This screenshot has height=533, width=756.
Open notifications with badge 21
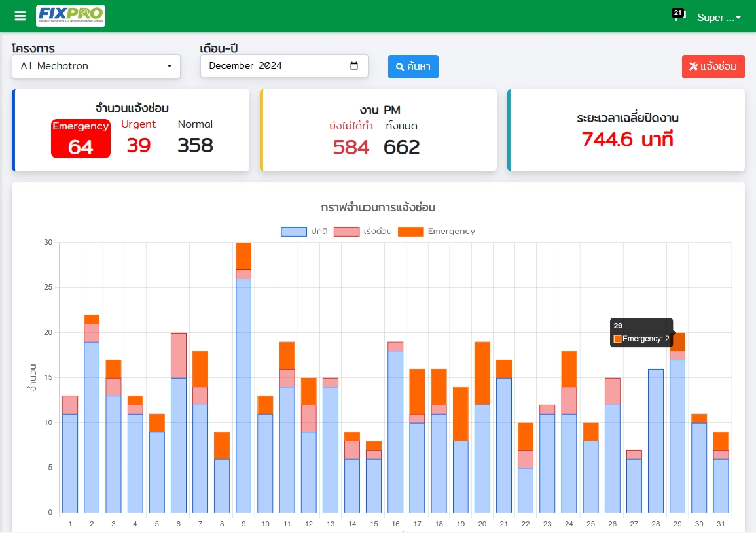(677, 16)
